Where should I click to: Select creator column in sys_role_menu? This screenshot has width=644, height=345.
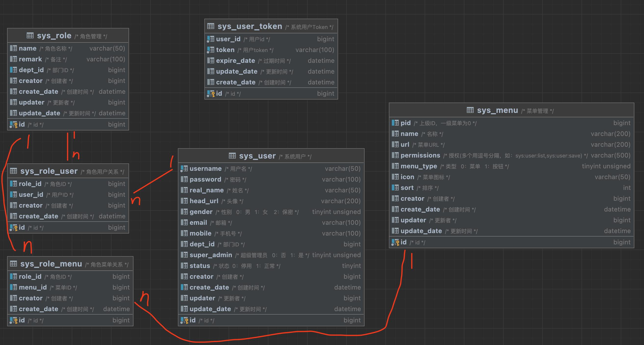(x=70, y=298)
